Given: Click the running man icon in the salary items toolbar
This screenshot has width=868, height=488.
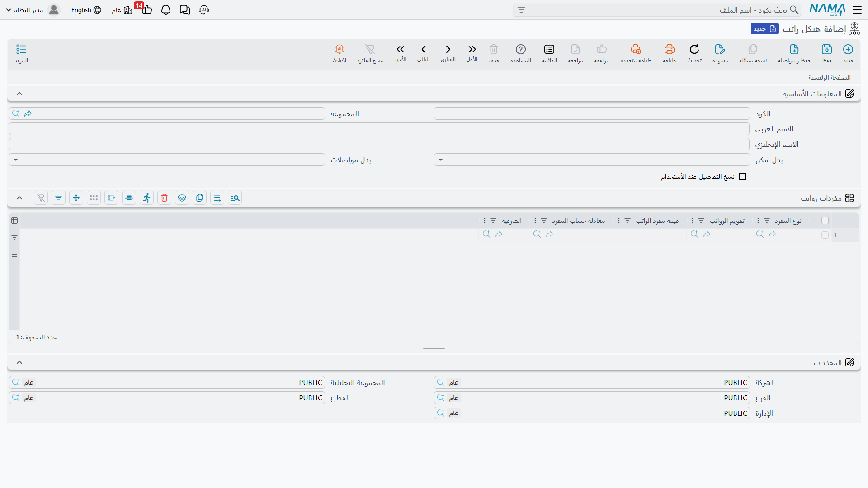Looking at the screenshot, I should pyautogui.click(x=147, y=198).
